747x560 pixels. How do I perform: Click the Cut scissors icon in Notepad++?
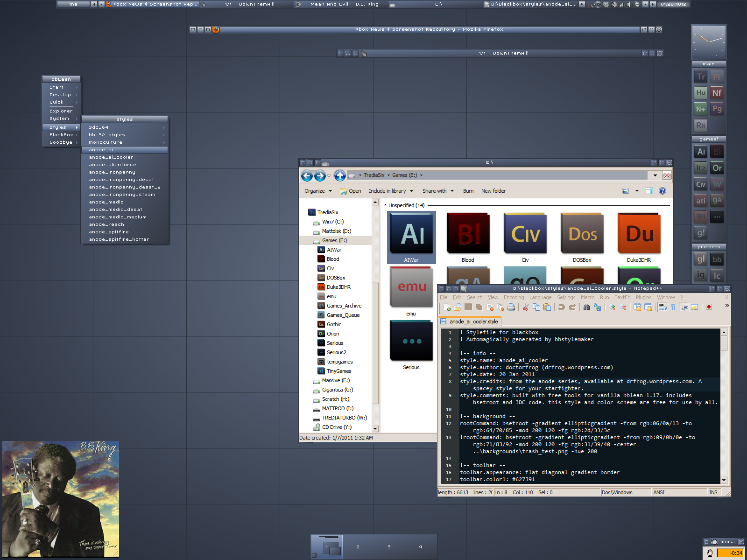click(x=526, y=307)
